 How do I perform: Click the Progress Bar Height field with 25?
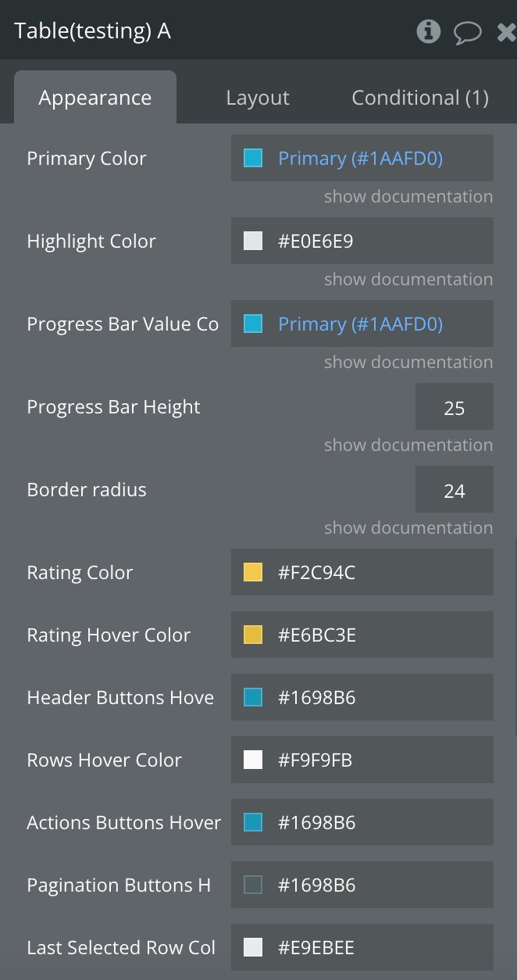[x=455, y=406]
